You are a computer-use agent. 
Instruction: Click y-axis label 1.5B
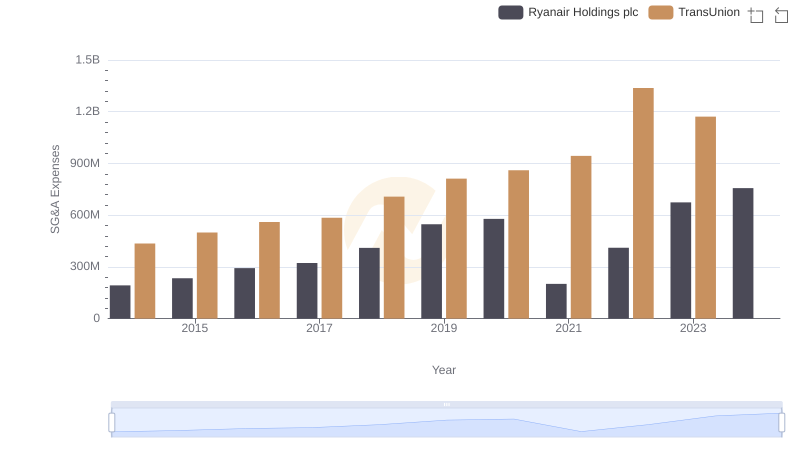point(88,60)
